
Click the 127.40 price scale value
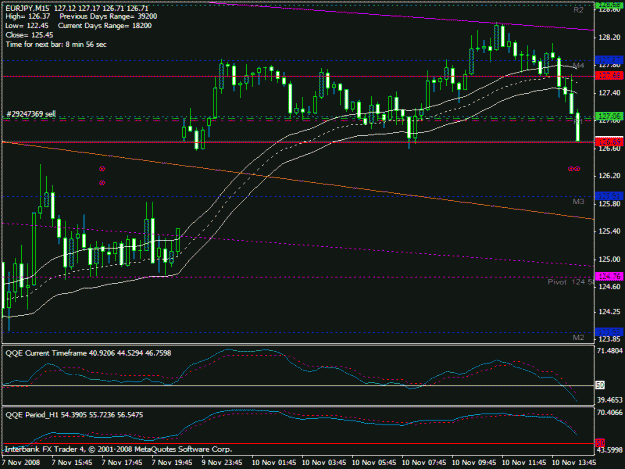click(609, 93)
